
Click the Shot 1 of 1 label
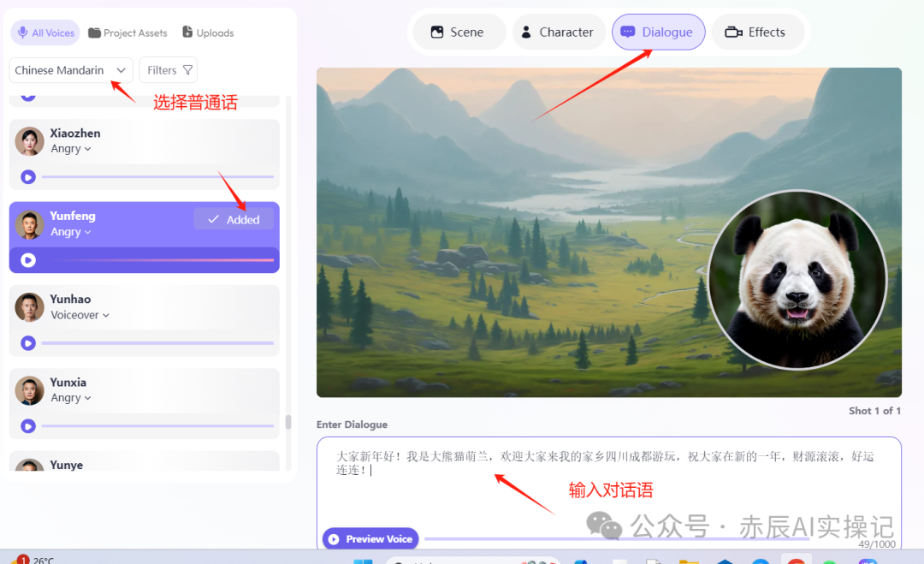[874, 411]
